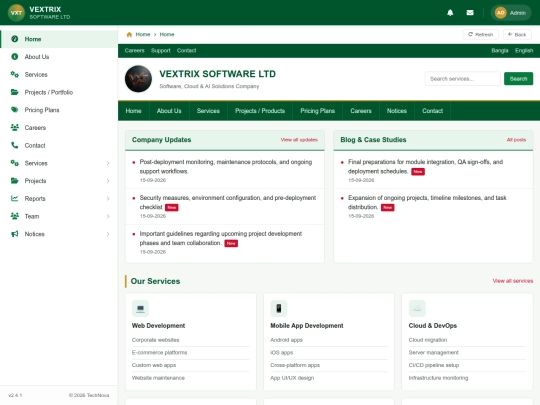Screen dimensions: 540x405
Task: Click the Notices megaphone icon
Action: tap(14, 234)
